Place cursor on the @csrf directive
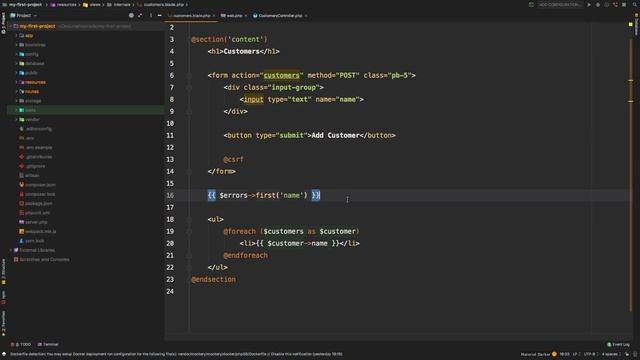640x360 pixels. click(233, 160)
